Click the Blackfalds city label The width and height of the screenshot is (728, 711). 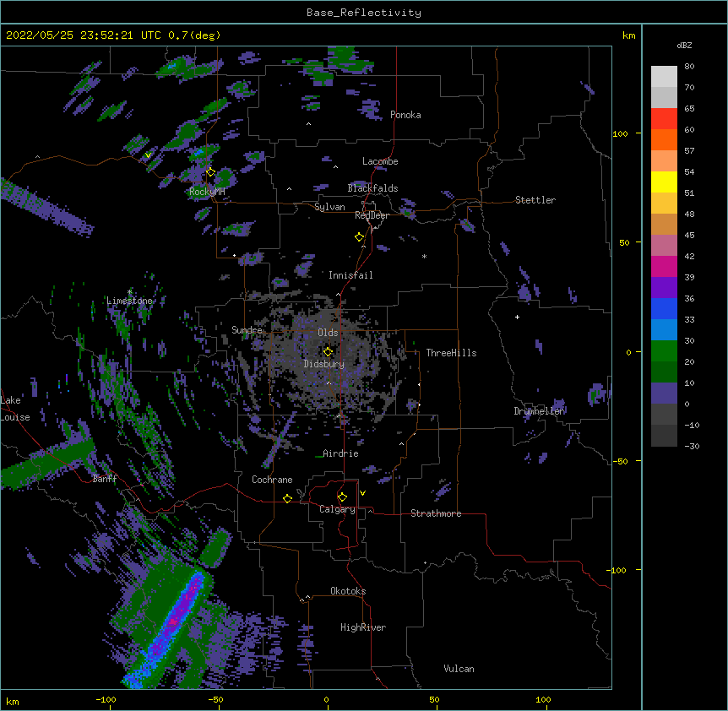[x=372, y=188]
